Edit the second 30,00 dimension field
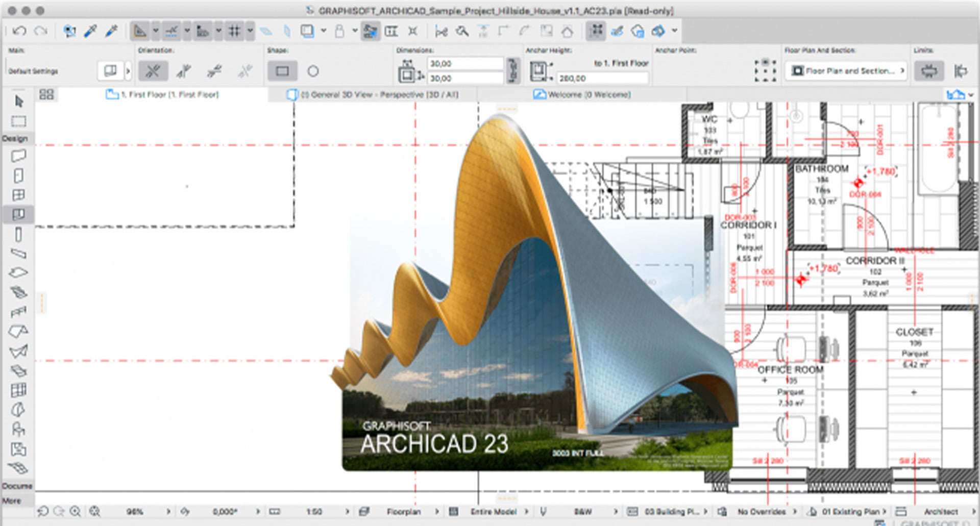The height and width of the screenshot is (526, 980). pos(465,78)
